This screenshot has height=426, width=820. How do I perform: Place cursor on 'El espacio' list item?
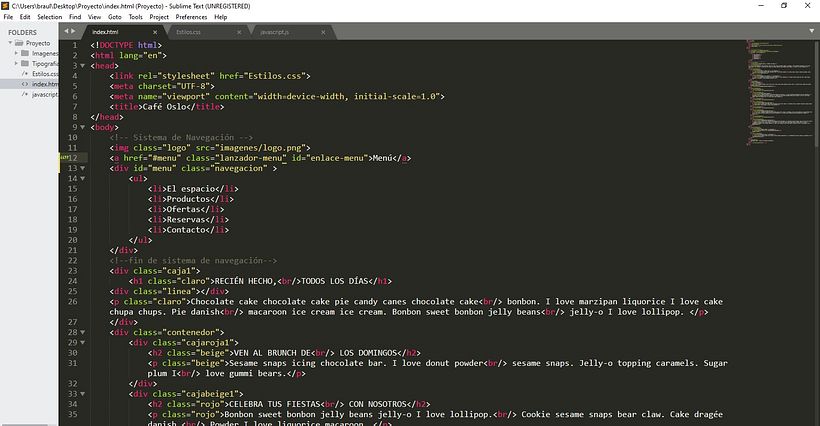click(x=191, y=189)
